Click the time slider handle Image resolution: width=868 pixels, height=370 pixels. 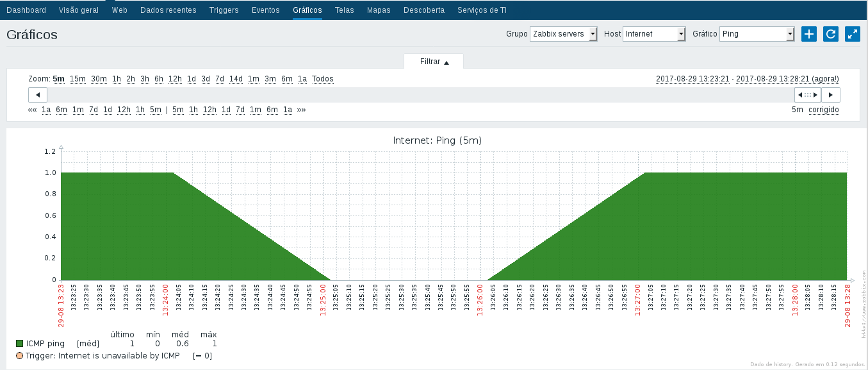(807, 95)
